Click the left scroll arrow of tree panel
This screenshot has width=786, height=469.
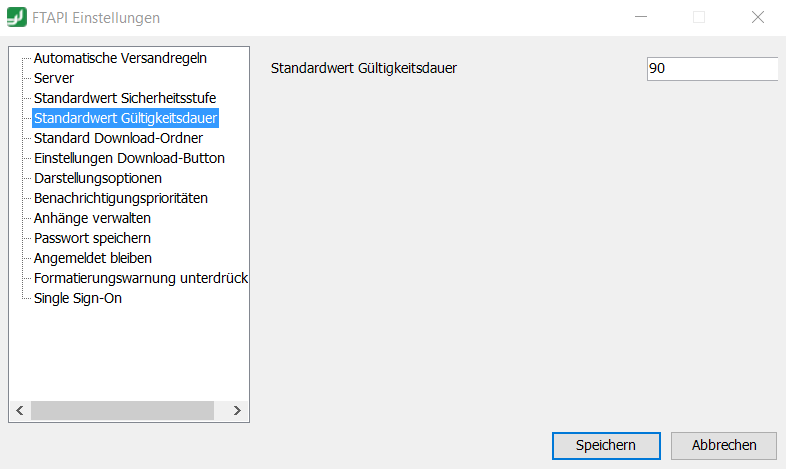click(x=20, y=410)
